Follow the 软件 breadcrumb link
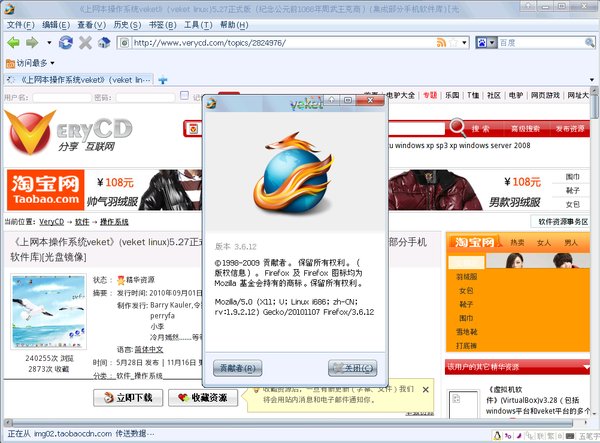This screenshot has width=600, height=443. [x=82, y=222]
